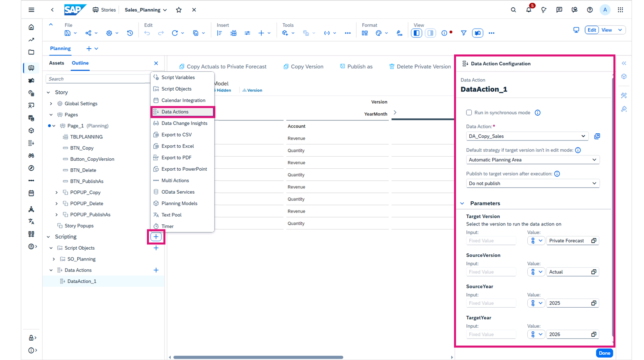Open data action in new window icon
Screen dimensions: 644x360
(597, 136)
